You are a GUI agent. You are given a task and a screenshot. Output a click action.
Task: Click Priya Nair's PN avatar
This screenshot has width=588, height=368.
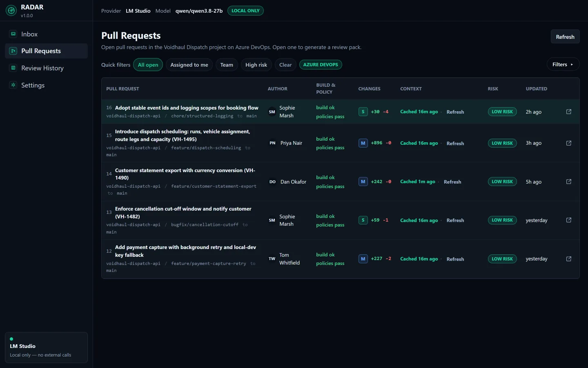tap(272, 143)
